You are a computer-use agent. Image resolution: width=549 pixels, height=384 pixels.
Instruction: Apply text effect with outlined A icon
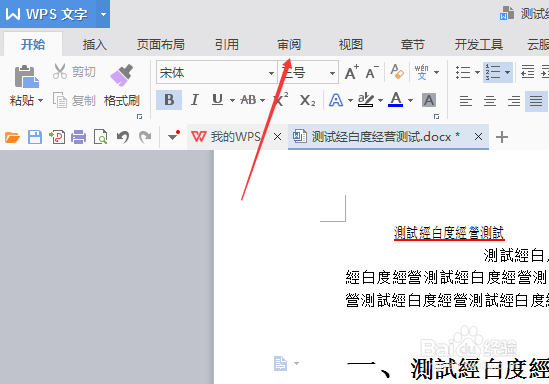pyautogui.click(x=336, y=100)
